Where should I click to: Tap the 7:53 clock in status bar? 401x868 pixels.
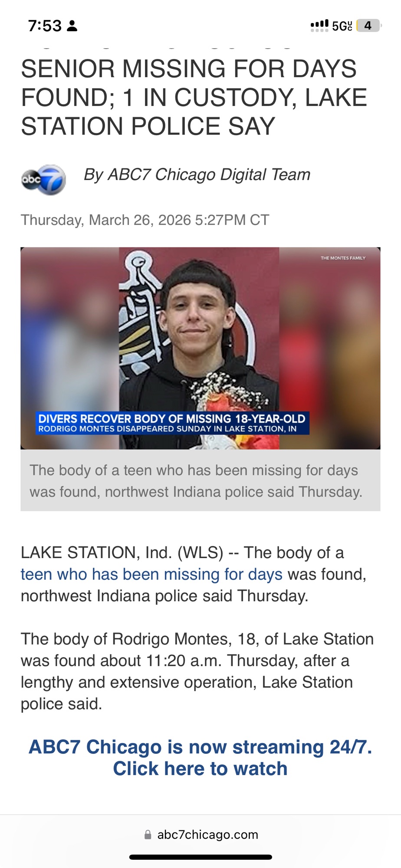[x=45, y=26]
